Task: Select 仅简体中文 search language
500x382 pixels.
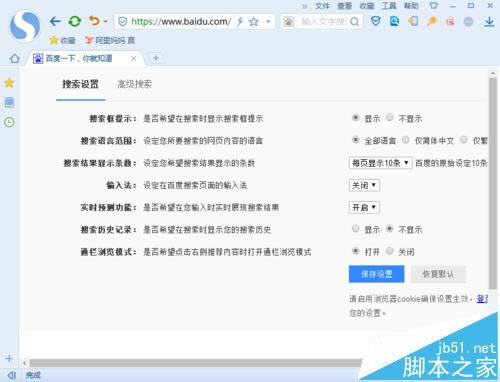Action: click(x=406, y=140)
